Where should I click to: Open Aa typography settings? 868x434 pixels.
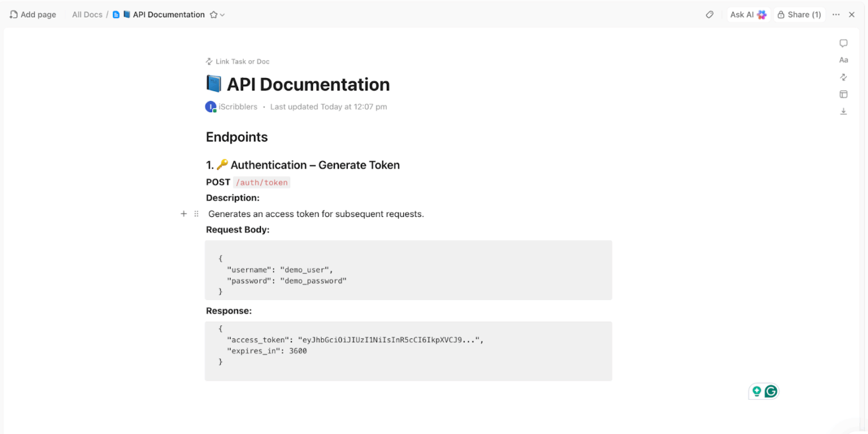click(x=843, y=60)
